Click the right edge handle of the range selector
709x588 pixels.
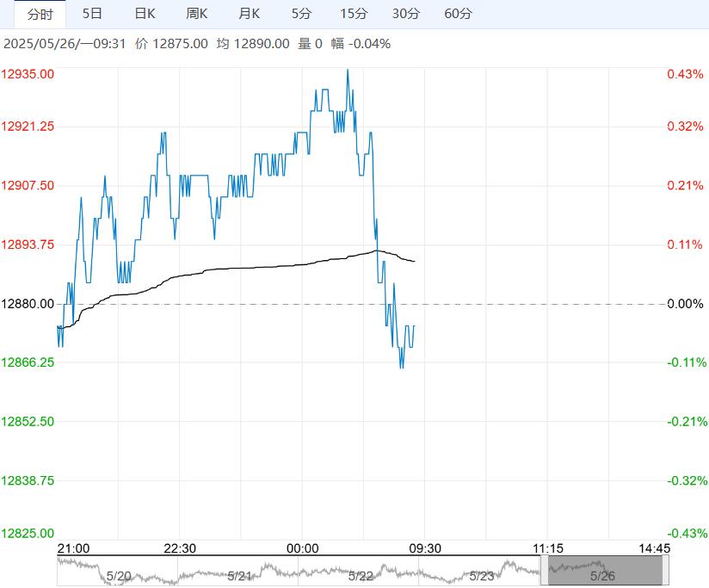click(x=666, y=572)
